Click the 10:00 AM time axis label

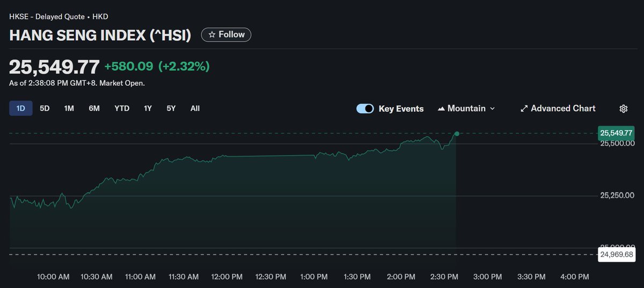click(x=53, y=277)
